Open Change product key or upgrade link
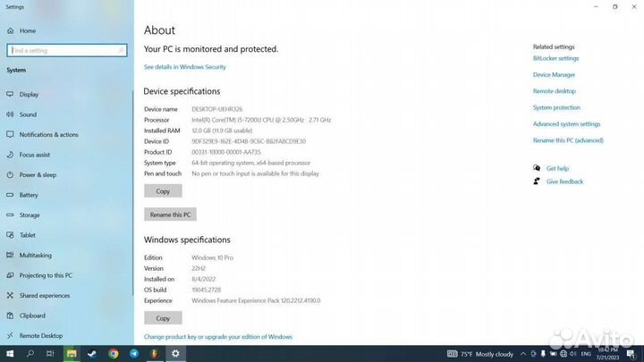The height and width of the screenshot is (362, 644). click(218, 337)
